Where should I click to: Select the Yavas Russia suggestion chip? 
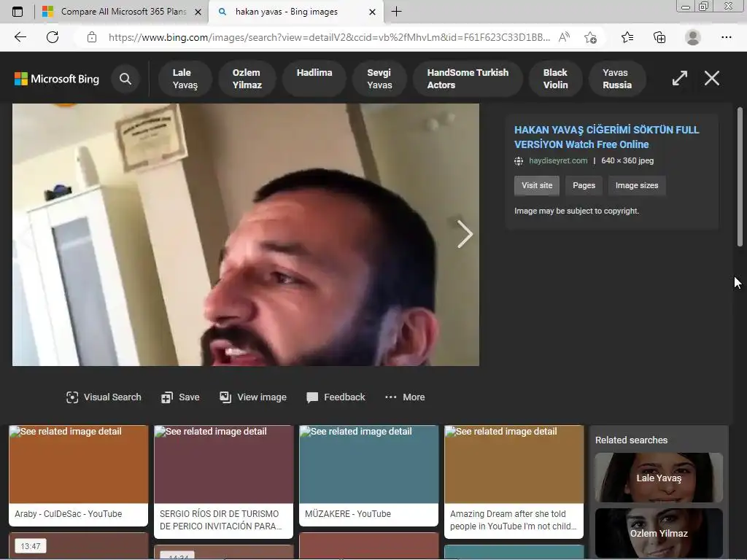click(617, 79)
